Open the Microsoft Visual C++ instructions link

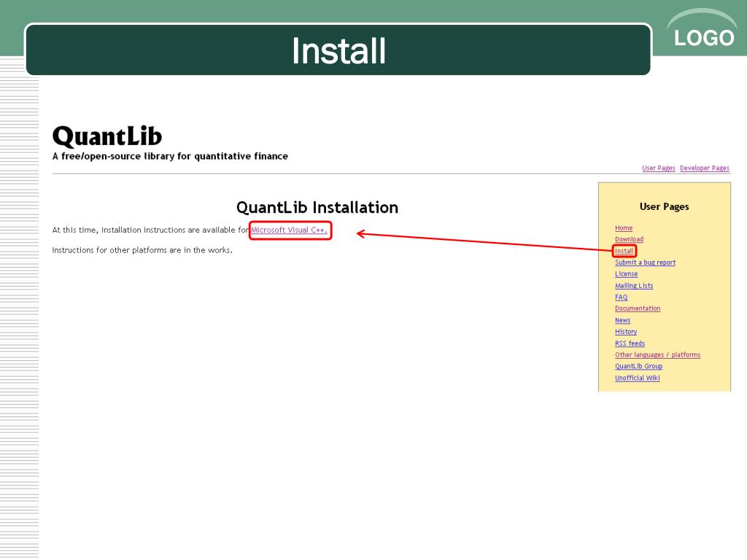(289, 230)
